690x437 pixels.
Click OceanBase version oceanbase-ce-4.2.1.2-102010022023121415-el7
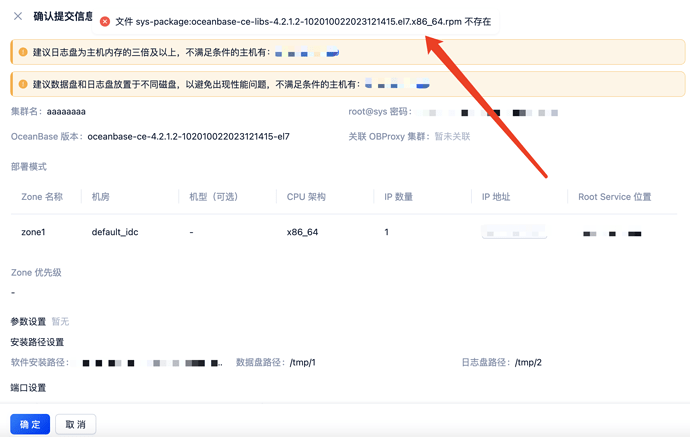pos(188,136)
